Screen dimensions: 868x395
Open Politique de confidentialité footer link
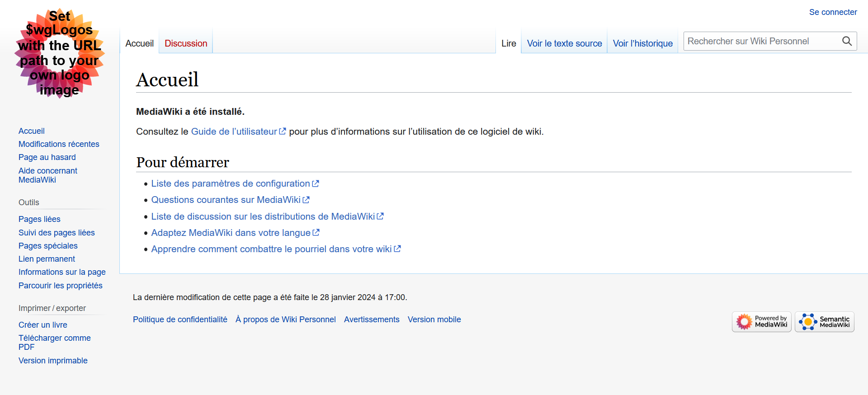click(x=180, y=320)
